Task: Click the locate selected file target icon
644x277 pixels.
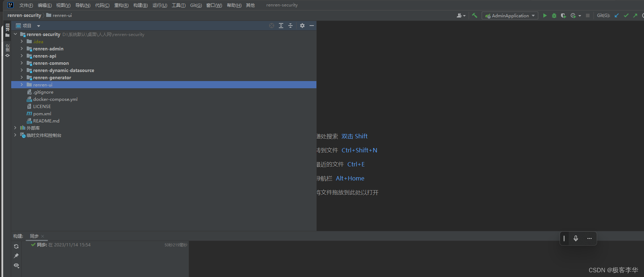Action: pyautogui.click(x=272, y=26)
